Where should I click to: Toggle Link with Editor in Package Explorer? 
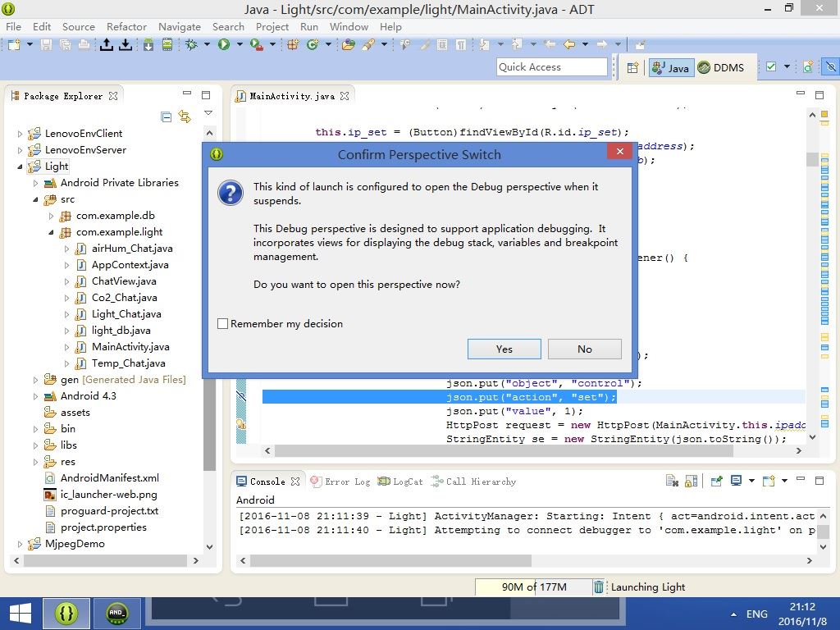click(x=185, y=116)
